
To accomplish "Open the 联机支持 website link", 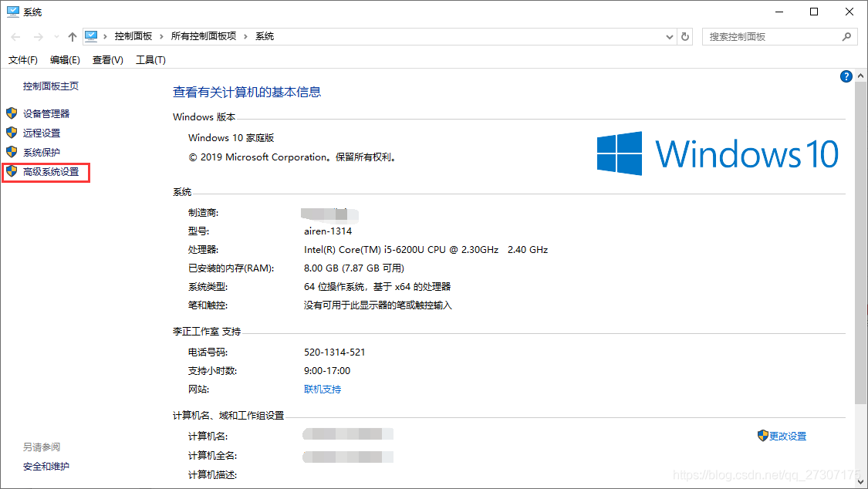I will pos(323,390).
